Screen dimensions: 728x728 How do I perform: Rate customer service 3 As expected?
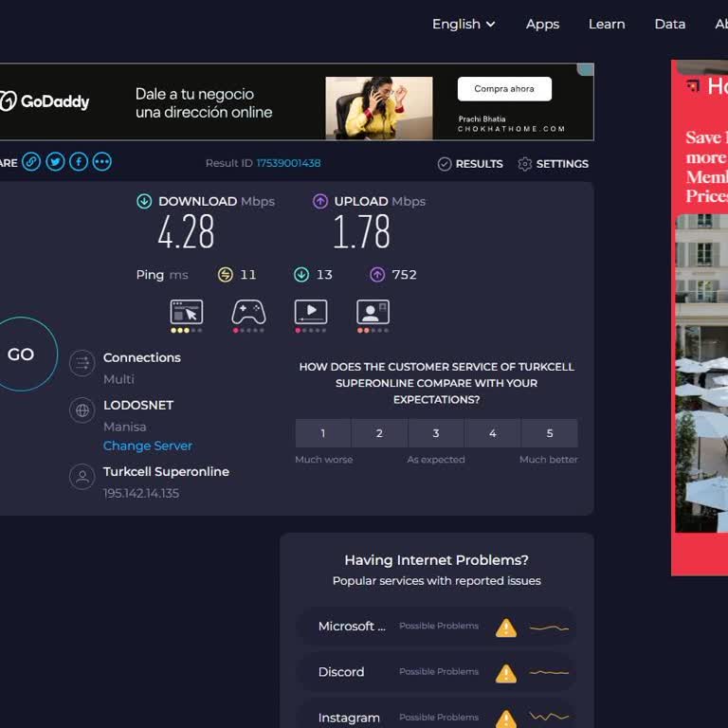coord(436,433)
